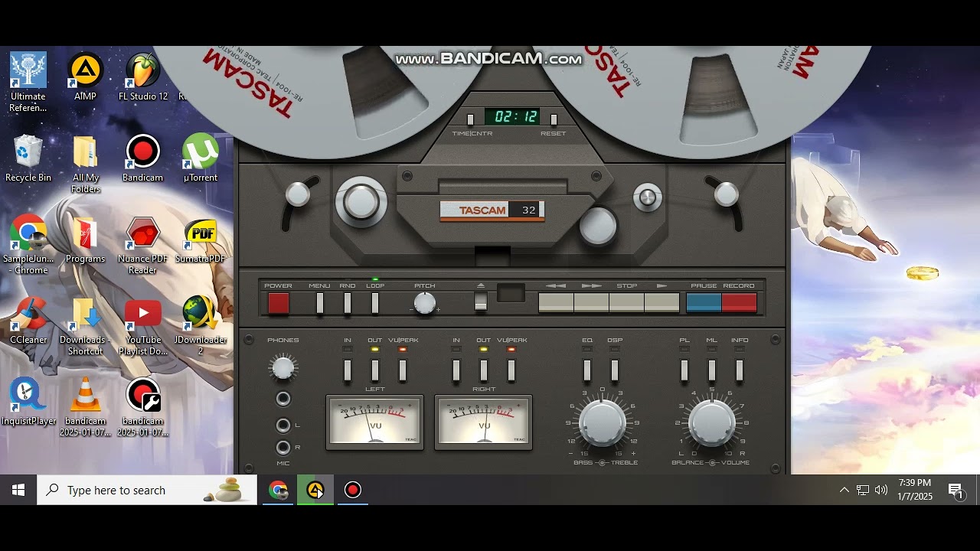The height and width of the screenshot is (551, 980).
Task: Show track info with the INFO switch
Action: click(x=740, y=370)
